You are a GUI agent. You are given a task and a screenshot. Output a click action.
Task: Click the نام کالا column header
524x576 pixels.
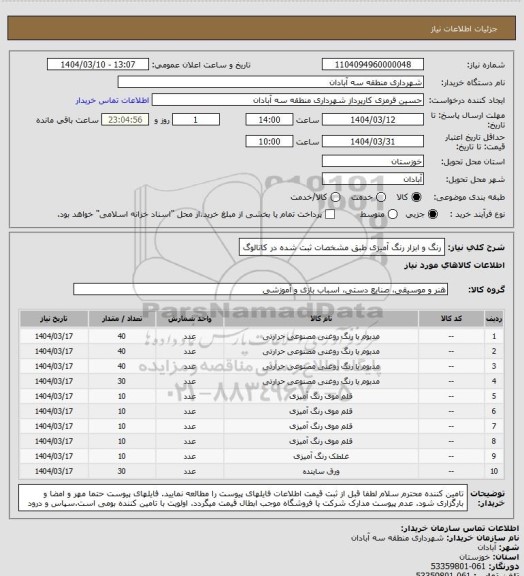[x=321, y=319]
